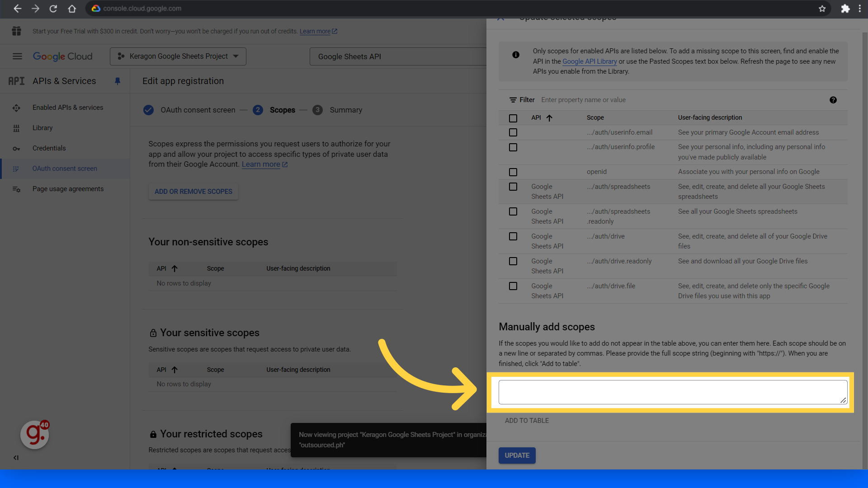The image size is (868, 488).
Task: Click the API icon beside APIs & Services
Action: point(16,81)
